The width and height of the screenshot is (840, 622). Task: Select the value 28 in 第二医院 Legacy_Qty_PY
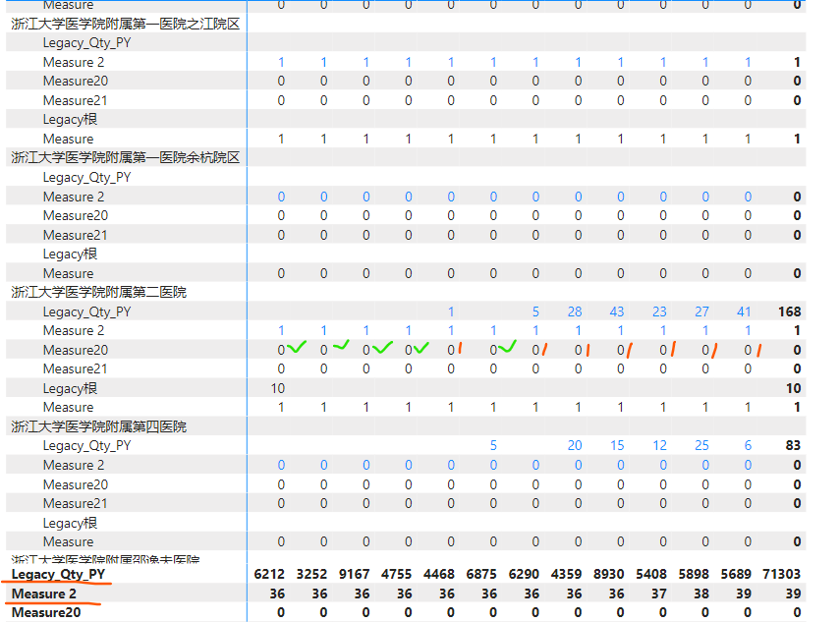point(575,311)
